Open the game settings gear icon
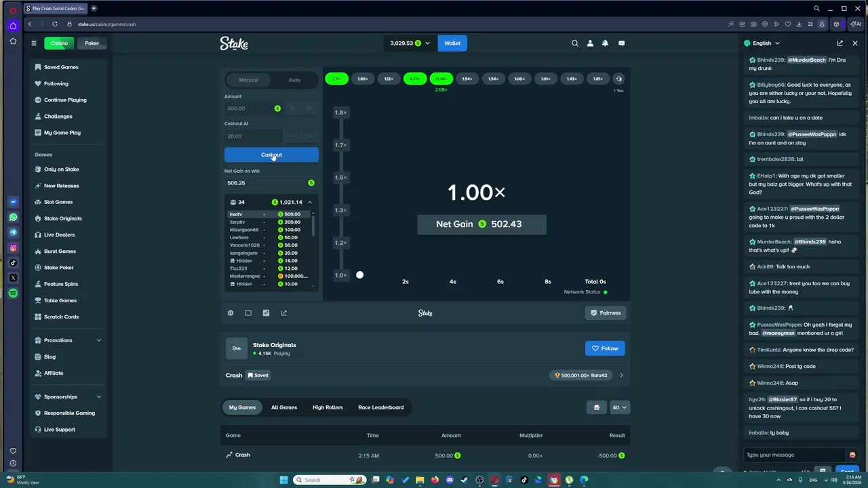Viewport: 868px width, 488px height. pyautogui.click(x=231, y=313)
